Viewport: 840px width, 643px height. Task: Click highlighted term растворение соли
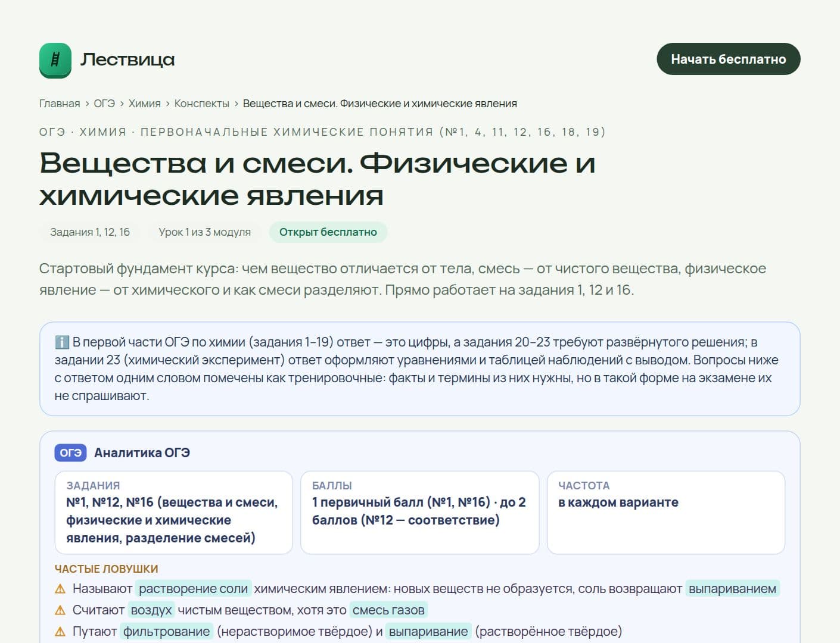point(194,589)
